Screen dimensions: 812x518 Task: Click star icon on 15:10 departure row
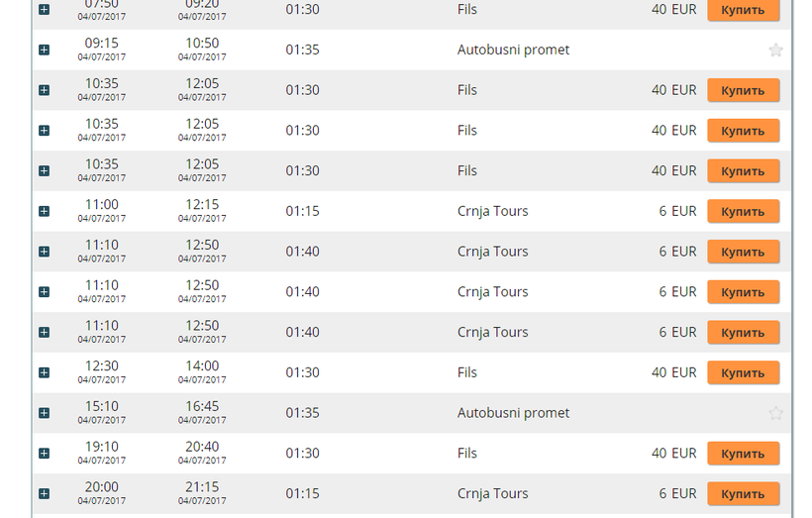coord(775,413)
